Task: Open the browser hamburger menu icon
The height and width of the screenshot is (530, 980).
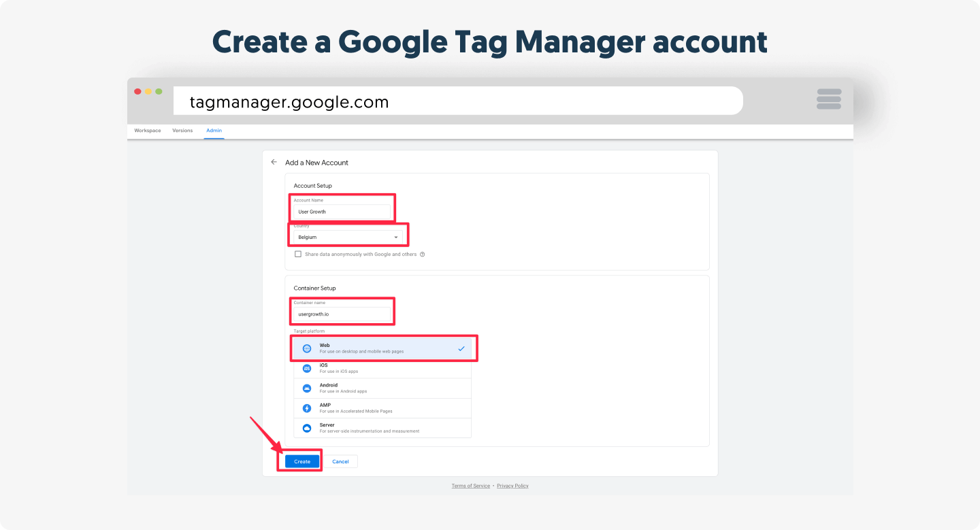Action: pyautogui.click(x=829, y=99)
